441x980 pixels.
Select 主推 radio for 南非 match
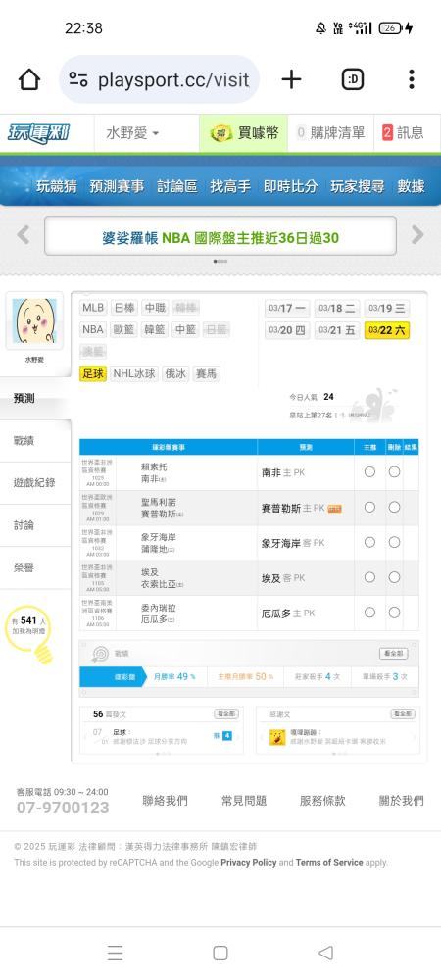tap(369, 472)
